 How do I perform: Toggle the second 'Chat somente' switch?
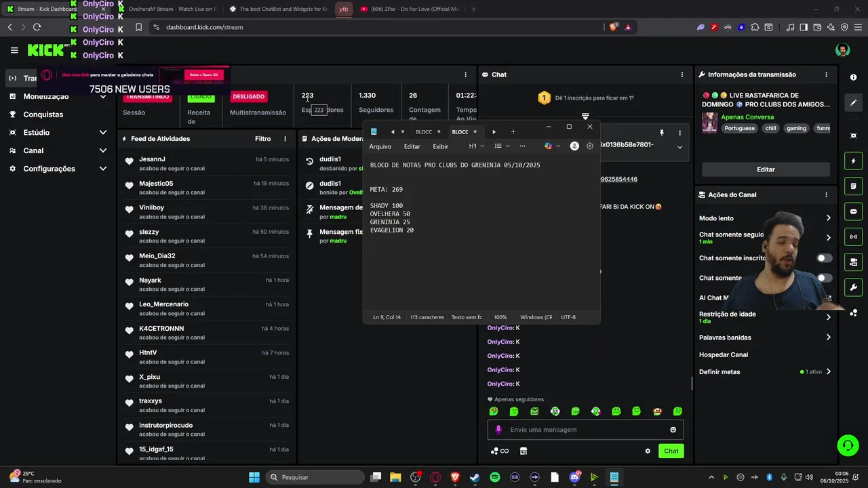[x=824, y=278]
